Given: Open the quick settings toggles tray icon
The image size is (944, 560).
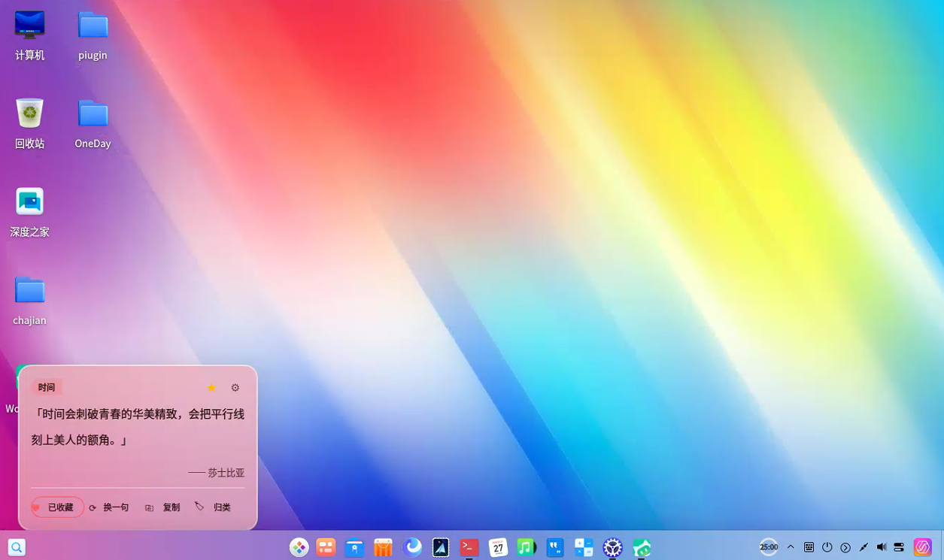Looking at the screenshot, I should [x=899, y=547].
